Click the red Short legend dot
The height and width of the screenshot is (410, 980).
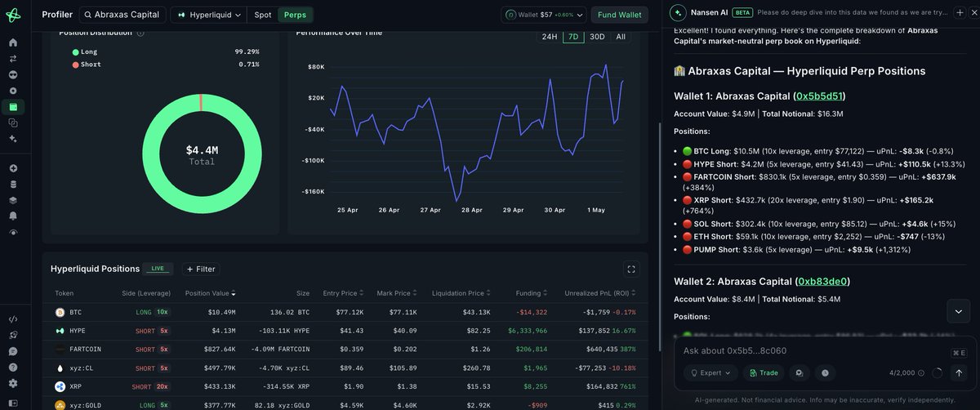pos(76,65)
